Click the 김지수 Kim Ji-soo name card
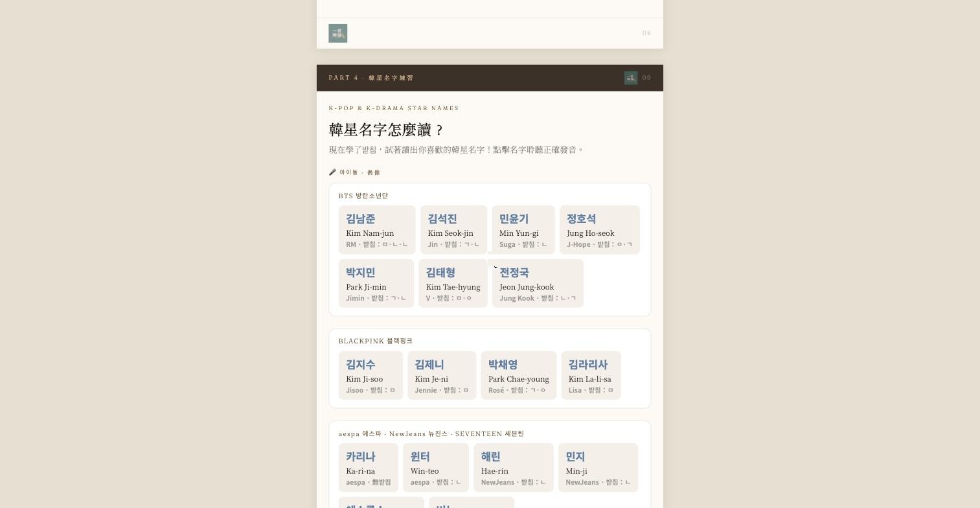980x508 pixels. click(370, 375)
